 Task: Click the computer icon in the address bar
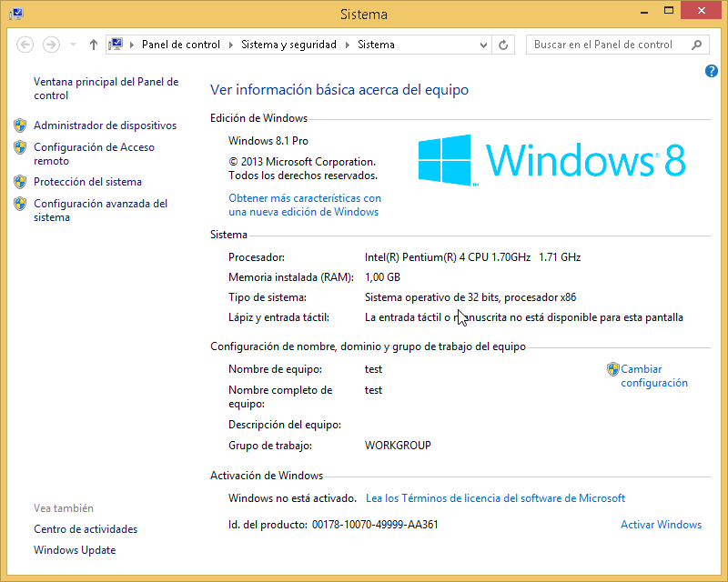116,45
